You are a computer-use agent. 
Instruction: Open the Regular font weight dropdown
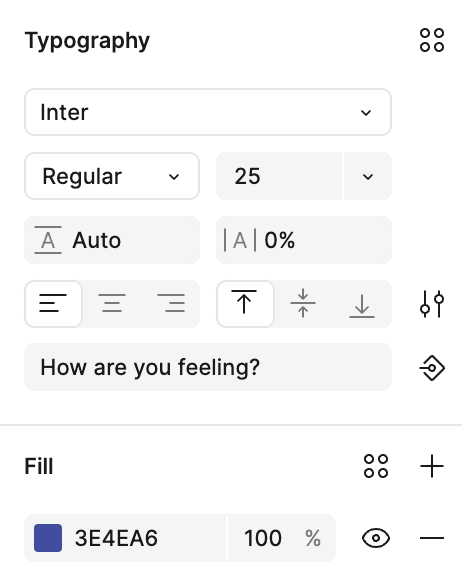(112, 176)
